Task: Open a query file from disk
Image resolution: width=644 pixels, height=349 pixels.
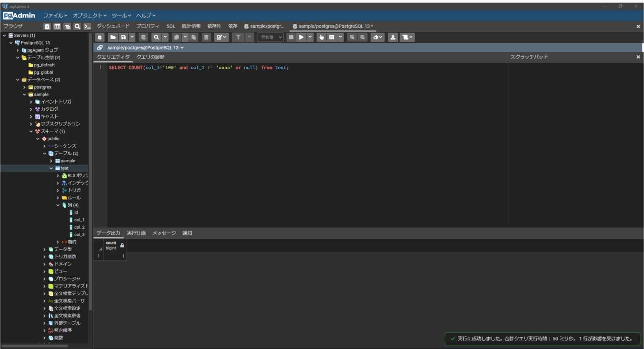Action: (x=113, y=37)
